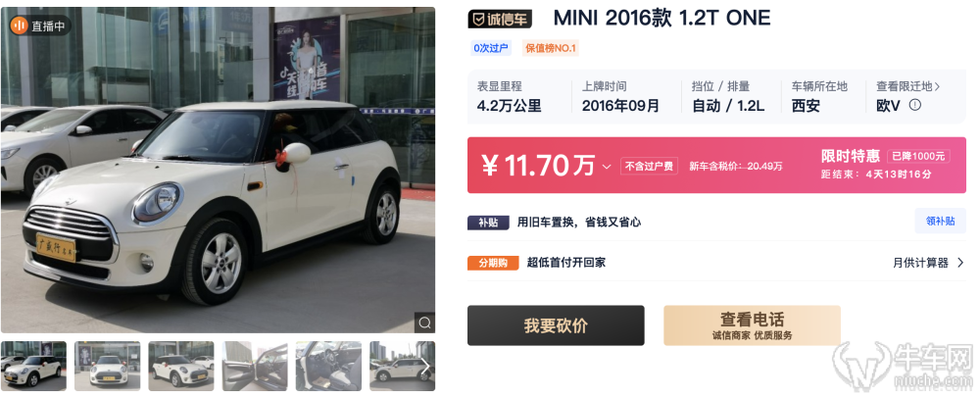Open 月供计算器 monthly payment calculator
This screenshot has width=980, height=398.
point(928,263)
